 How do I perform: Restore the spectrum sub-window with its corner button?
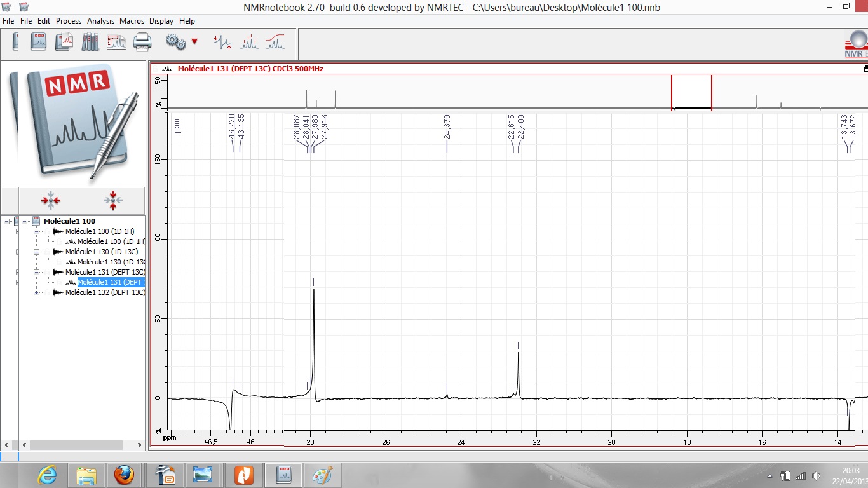tap(865, 69)
